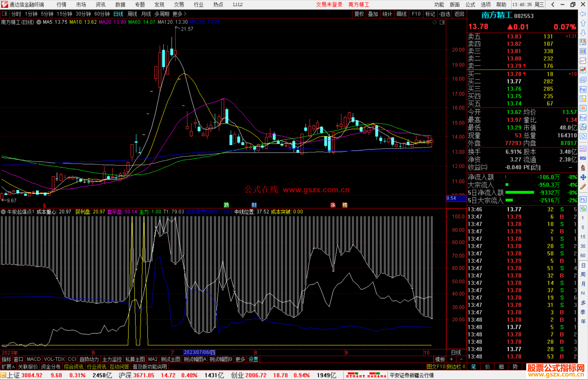
Task: Click the diamond marker toggle at chart top-right
Action: click(435, 22)
